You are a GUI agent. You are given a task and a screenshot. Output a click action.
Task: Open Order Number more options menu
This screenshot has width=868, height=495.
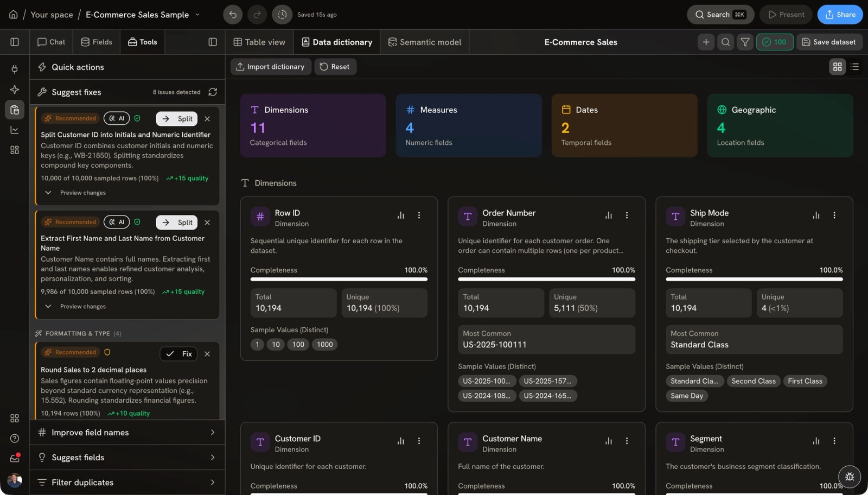pos(627,215)
